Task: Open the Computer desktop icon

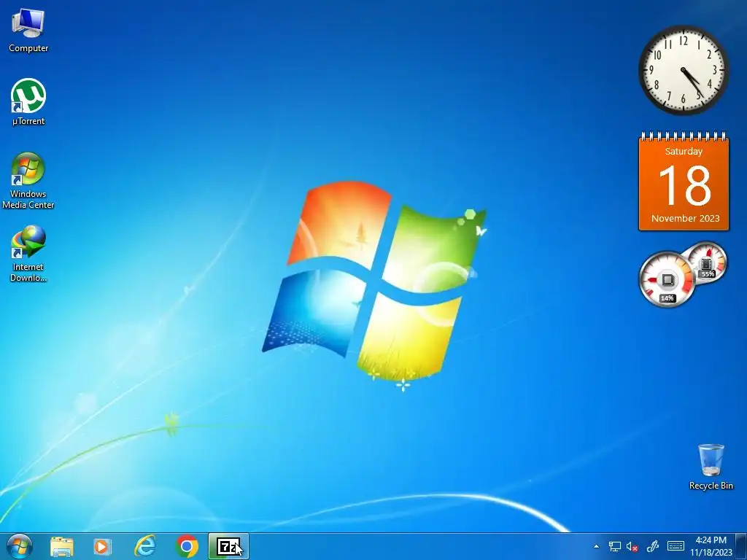Action: click(28, 30)
